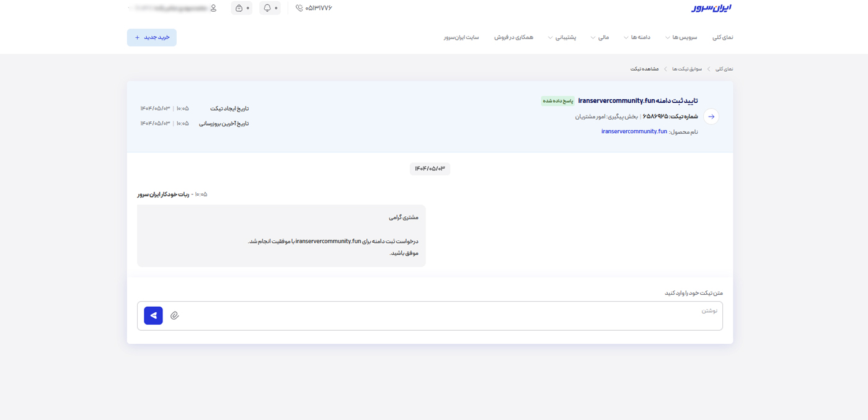
Task: Click the نمای کلی breadcrumb link
Action: coord(724,69)
